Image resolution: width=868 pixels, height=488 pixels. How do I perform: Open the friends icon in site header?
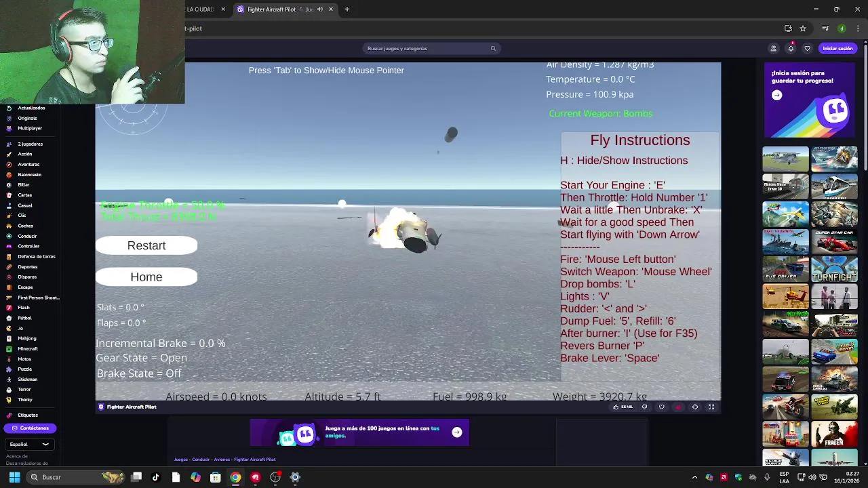coord(773,48)
